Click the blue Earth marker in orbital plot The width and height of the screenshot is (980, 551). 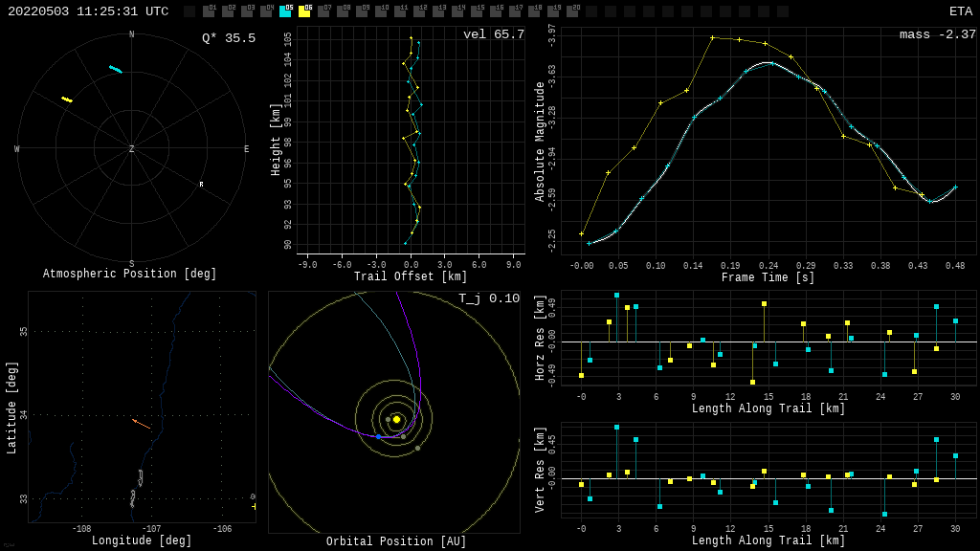pos(378,436)
